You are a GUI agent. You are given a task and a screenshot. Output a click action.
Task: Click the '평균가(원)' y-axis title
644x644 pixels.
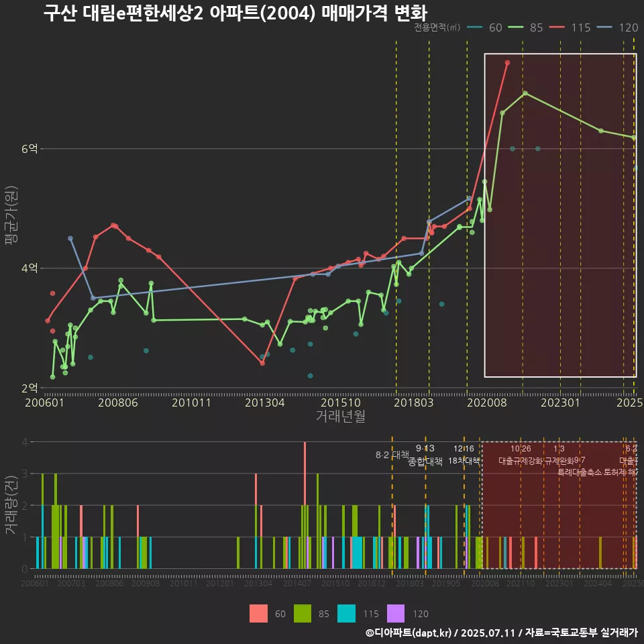coord(11,215)
